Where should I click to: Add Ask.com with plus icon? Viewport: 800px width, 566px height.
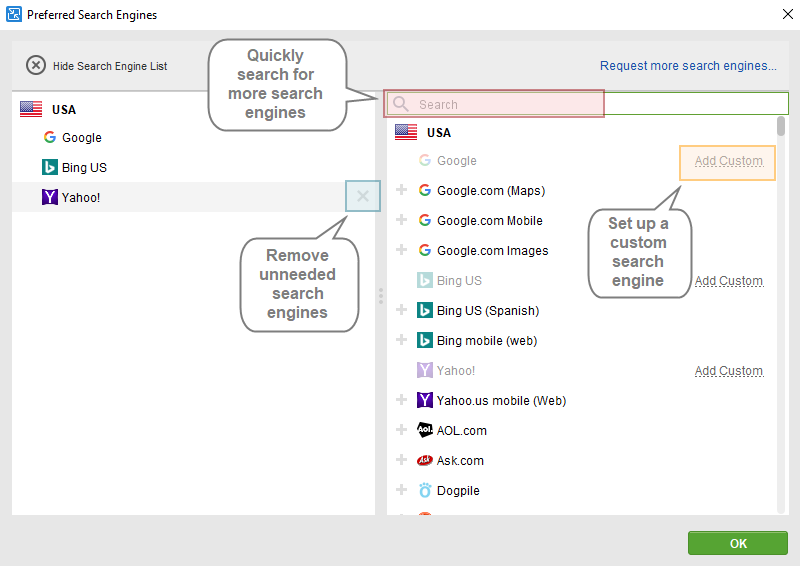coord(402,460)
